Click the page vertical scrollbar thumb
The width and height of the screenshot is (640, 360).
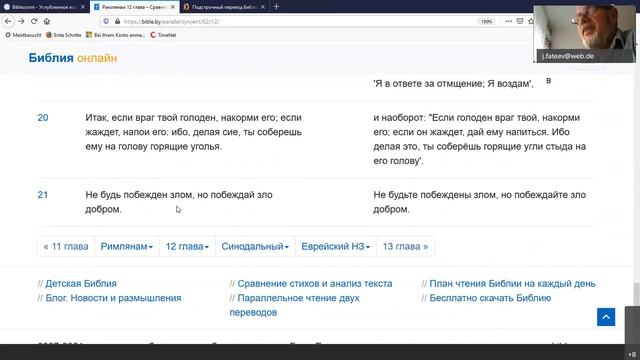click(636, 294)
